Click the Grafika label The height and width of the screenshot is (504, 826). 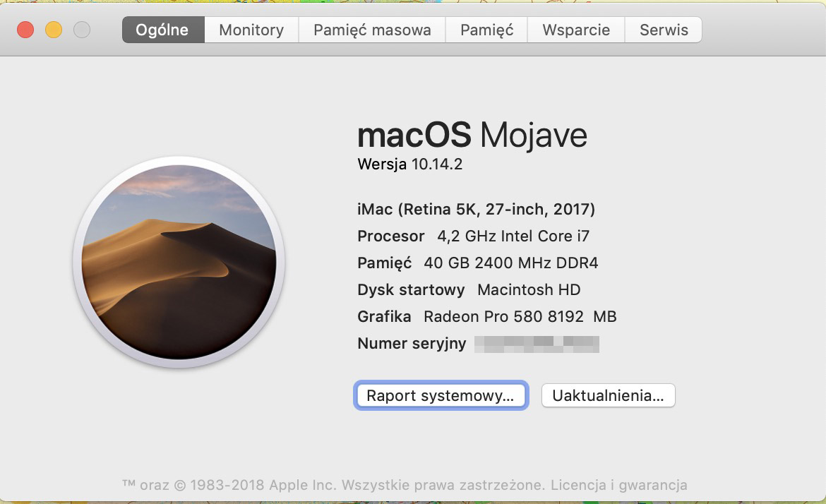384,316
